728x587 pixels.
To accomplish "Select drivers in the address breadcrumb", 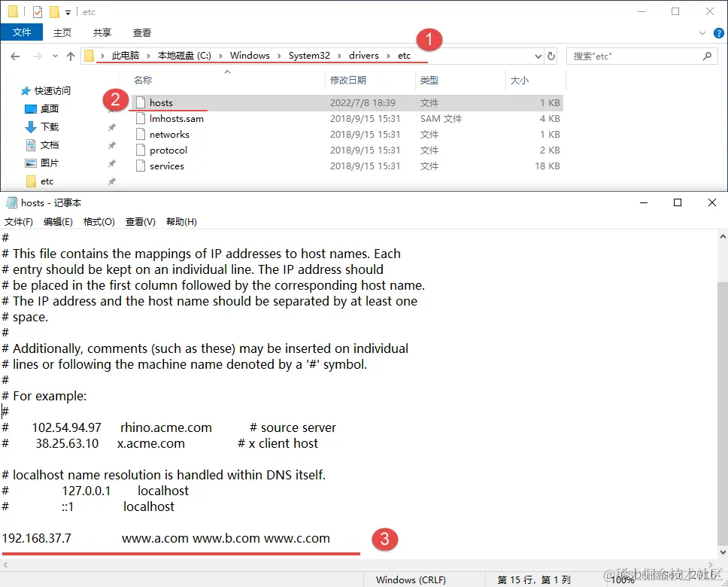I will 363,56.
